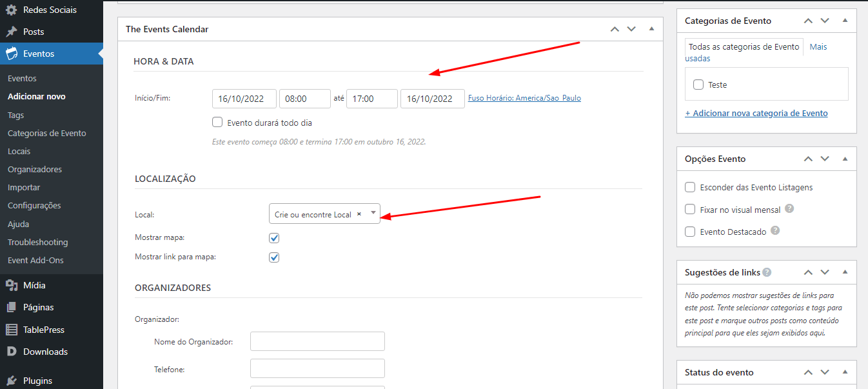
Task: Open the start date 16/10/2022 picker
Action: [244, 99]
